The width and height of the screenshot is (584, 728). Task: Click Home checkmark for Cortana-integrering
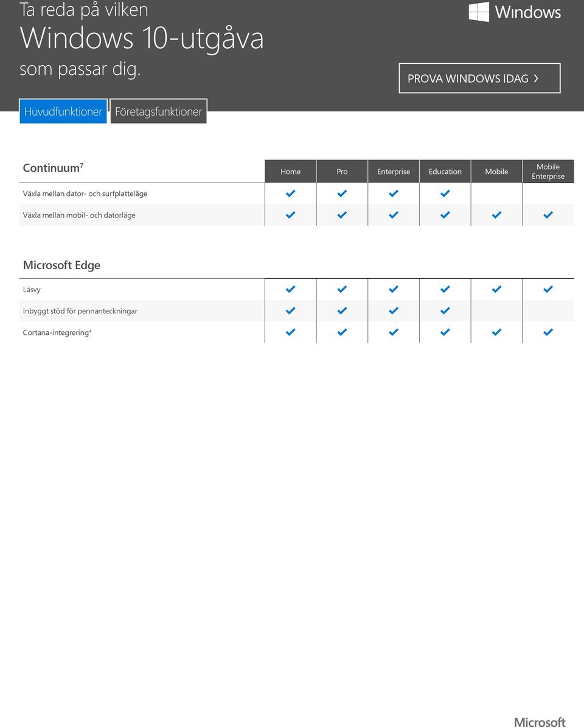pos(290,332)
